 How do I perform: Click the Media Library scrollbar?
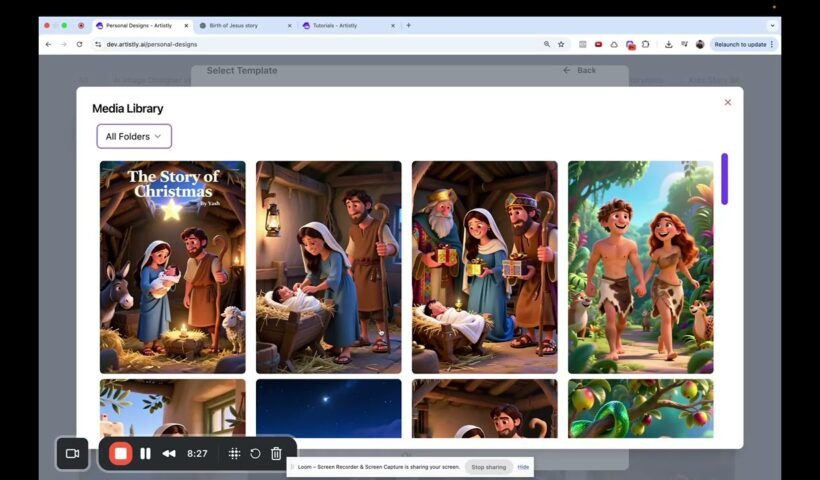(x=724, y=179)
